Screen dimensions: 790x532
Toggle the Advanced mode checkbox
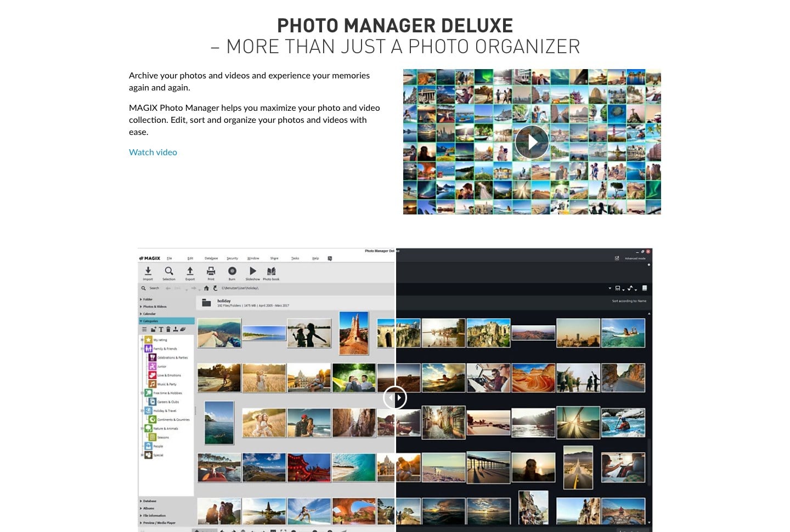coord(617,258)
